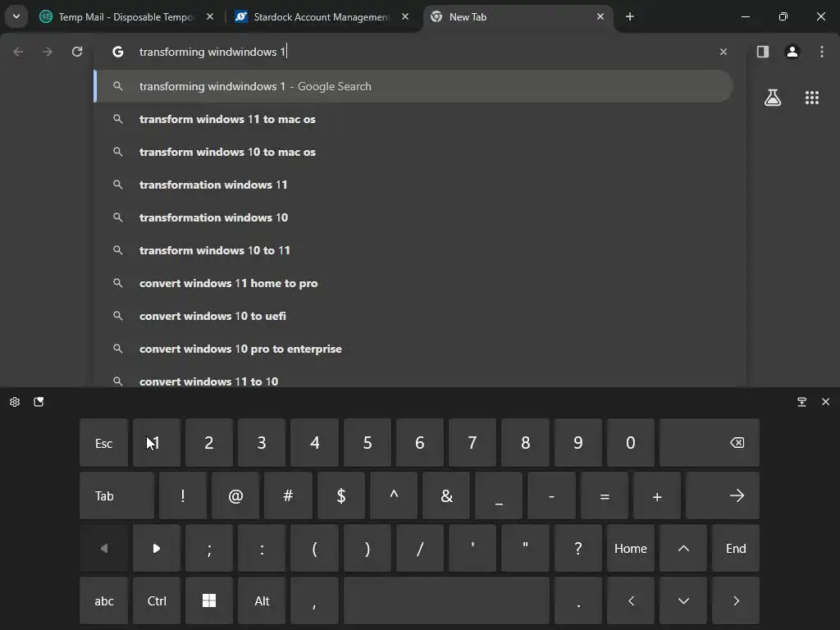Tap the $ symbol key
This screenshot has height=630, width=840.
pyautogui.click(x=341, y=495)
